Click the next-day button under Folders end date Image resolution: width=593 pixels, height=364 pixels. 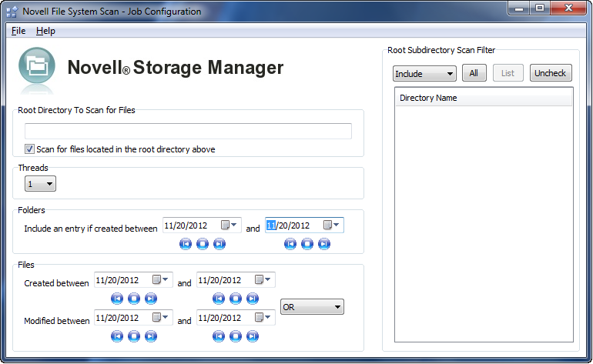click(x=324, y=244)
